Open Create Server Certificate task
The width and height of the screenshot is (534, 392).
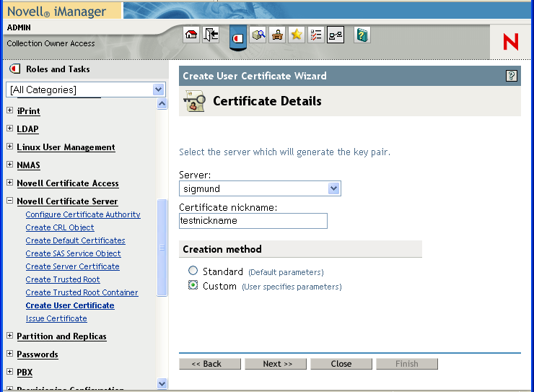72,266
